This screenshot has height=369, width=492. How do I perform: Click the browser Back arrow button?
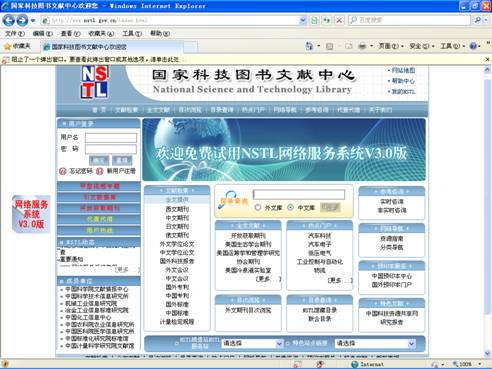[8, 21]
